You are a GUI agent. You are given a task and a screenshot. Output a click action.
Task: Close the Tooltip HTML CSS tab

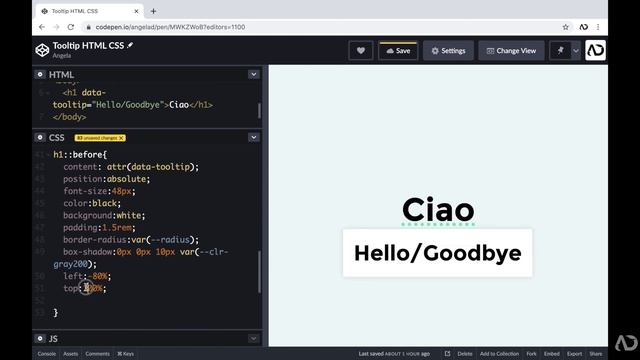point(136,11)
